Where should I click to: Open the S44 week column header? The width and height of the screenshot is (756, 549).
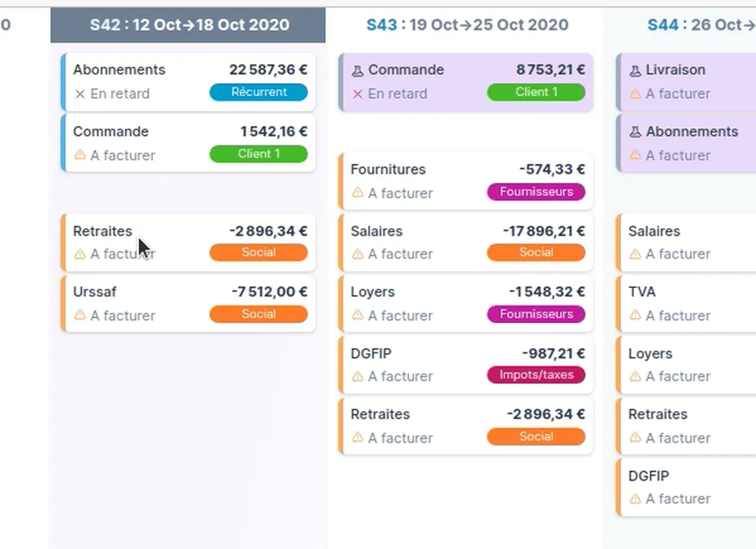click(699, 25)
